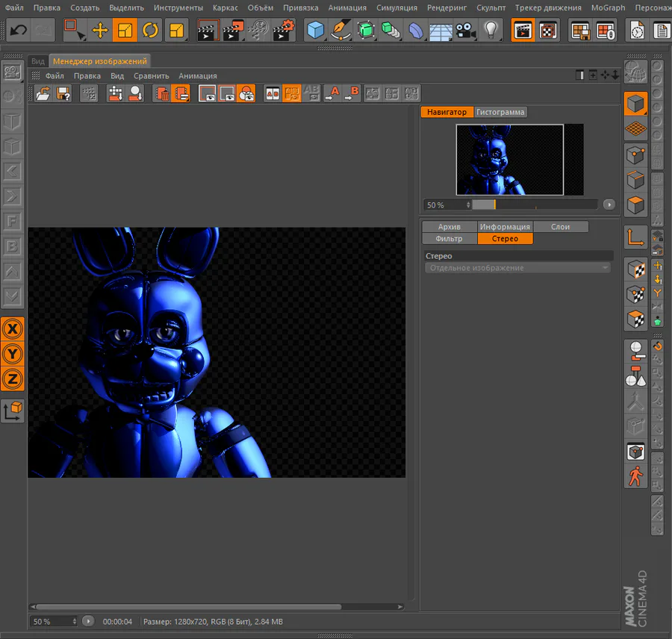Open Character walking figure icon
Viewport: 672px width, 639px height.
pyautogui.click(x=635, y=476)
